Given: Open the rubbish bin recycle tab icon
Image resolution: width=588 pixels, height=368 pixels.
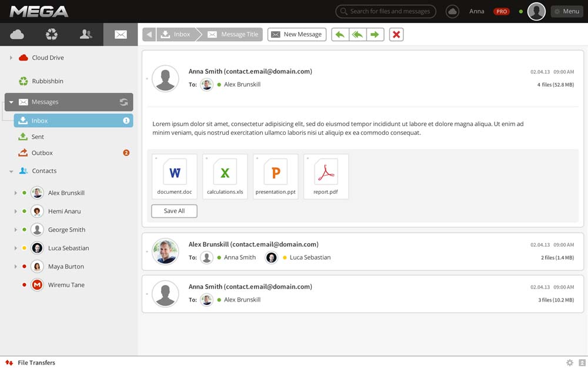Looking at the screenshot, I should coord(51,35).
